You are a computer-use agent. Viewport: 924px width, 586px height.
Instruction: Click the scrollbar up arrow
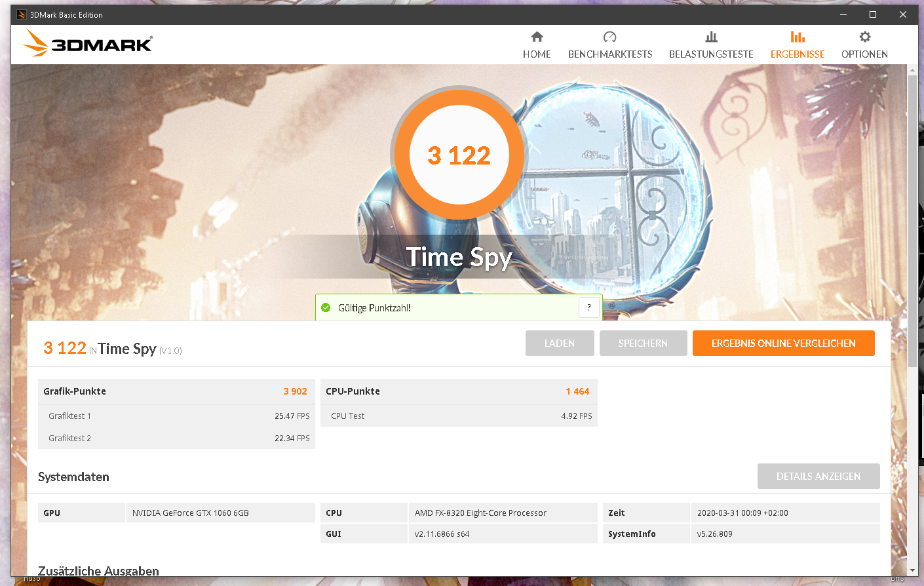(x=912, y=69)
